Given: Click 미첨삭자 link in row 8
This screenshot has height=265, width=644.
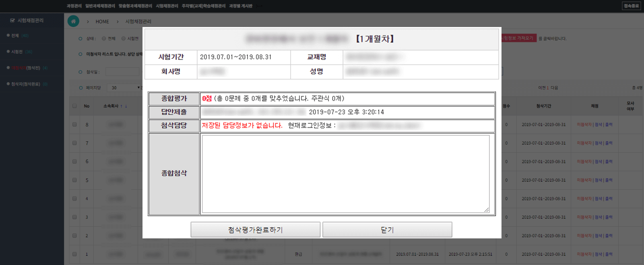Looking at the screenshot, I should pyautogui.click(x=584, y=125).
